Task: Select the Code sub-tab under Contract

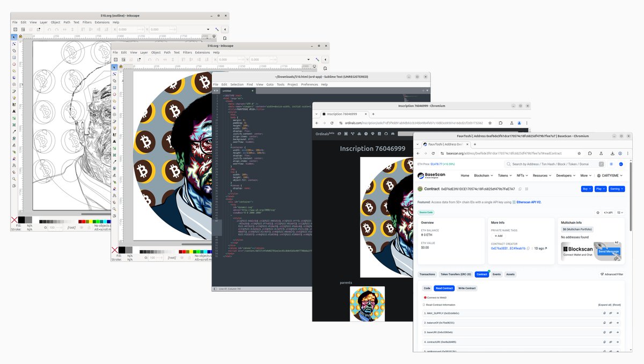Action: pos(427,288)
